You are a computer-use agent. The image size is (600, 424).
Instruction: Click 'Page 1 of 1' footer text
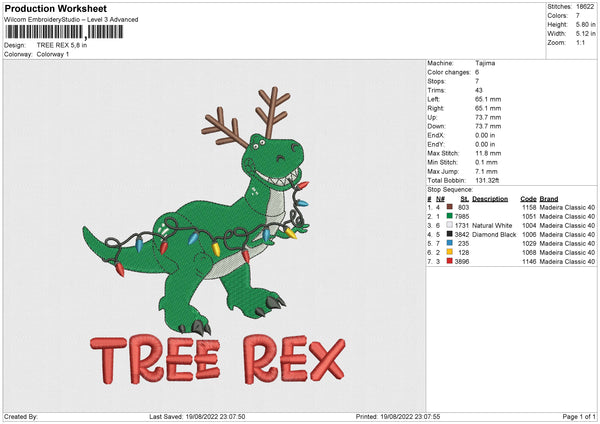[x=579, y=416]
